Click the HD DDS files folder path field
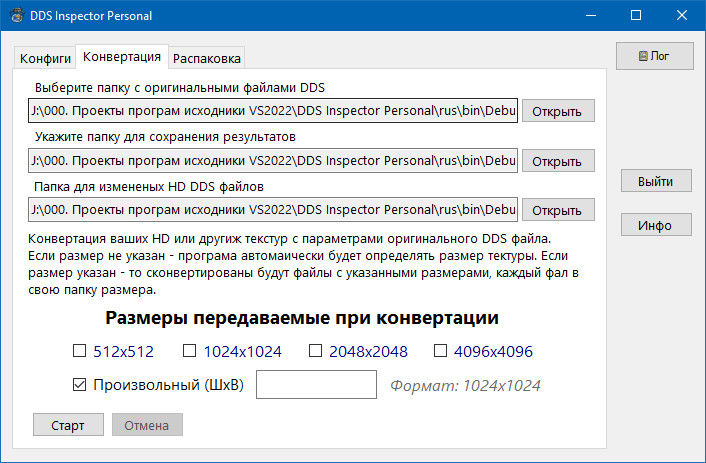 click(272, 210)
